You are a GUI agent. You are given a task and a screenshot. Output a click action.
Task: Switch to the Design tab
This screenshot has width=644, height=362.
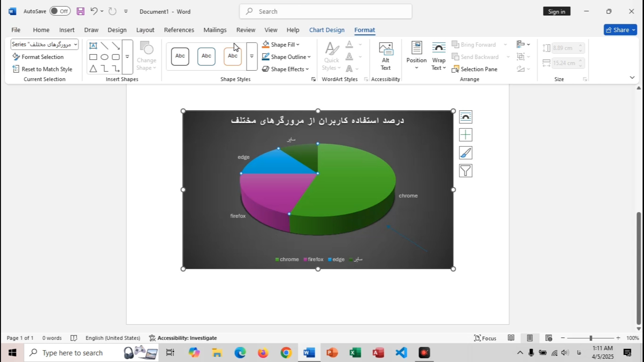[117, 30]
